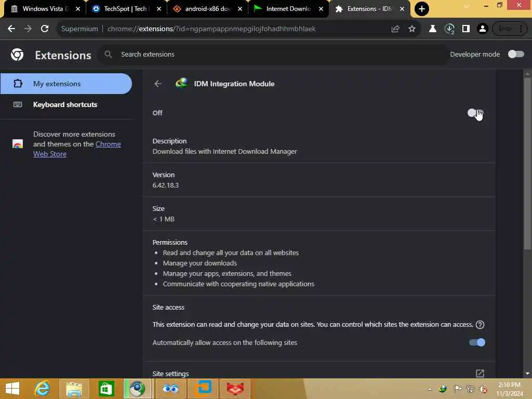Image resolution: width=532 pixels, height=399 pixels.
Task: Click the share page icon
Action: pyautogui.click(x=395, y=29)
